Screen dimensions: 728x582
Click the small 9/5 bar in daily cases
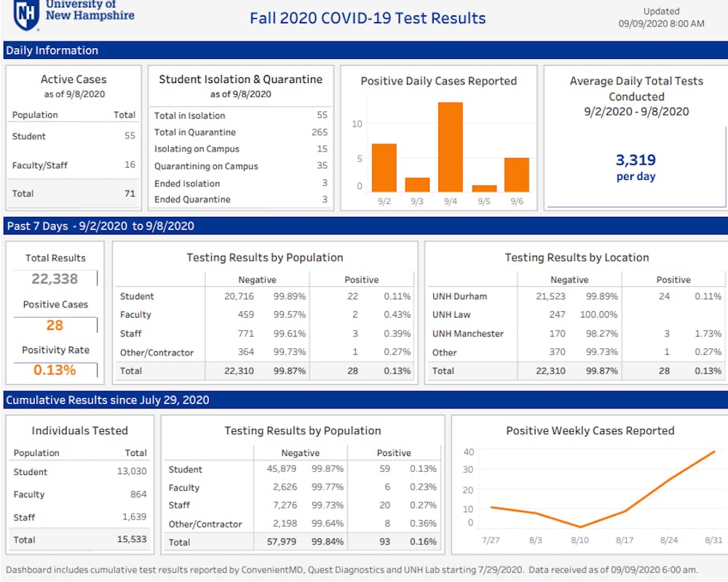pyautogui.click(x=483, y=188)
